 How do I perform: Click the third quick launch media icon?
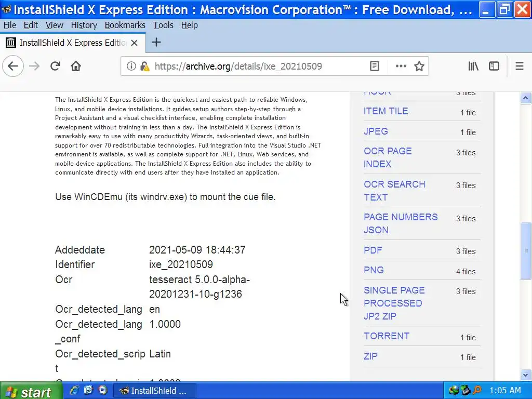click(103, 390)
